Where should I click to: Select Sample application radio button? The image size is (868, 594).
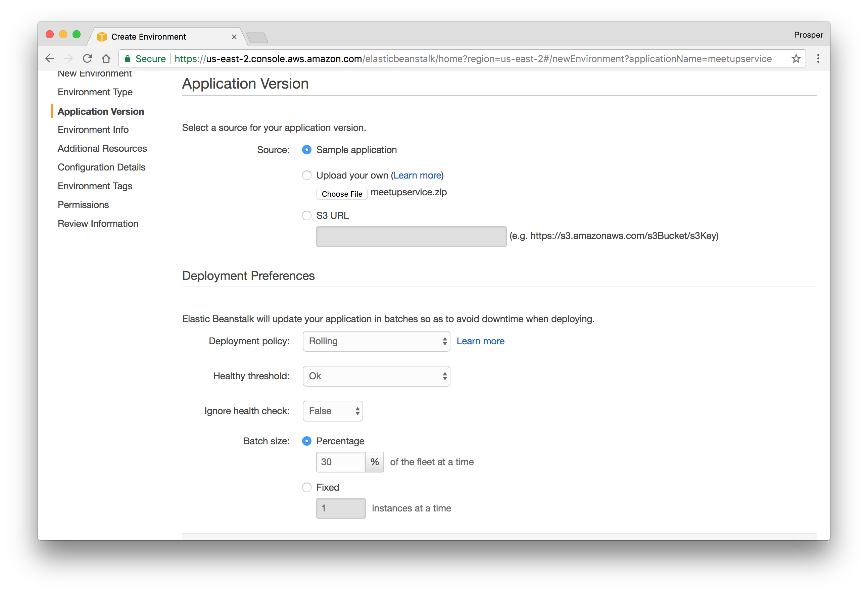point(307,150)
